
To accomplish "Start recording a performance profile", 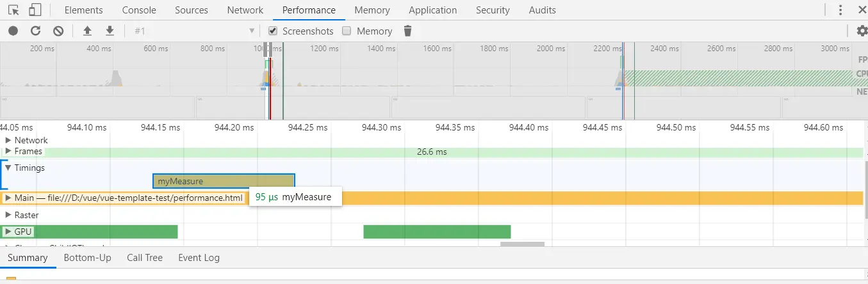I will pyautogui.click(x=13, y=31).
